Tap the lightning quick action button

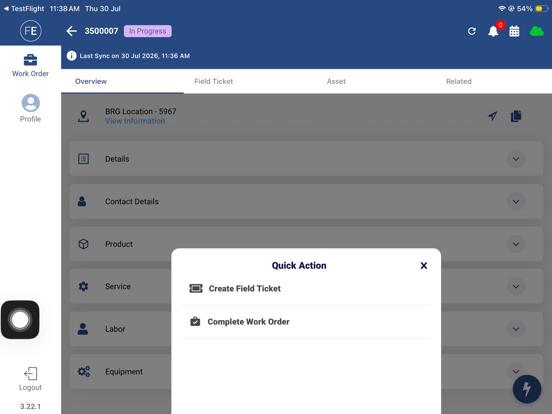527,389
